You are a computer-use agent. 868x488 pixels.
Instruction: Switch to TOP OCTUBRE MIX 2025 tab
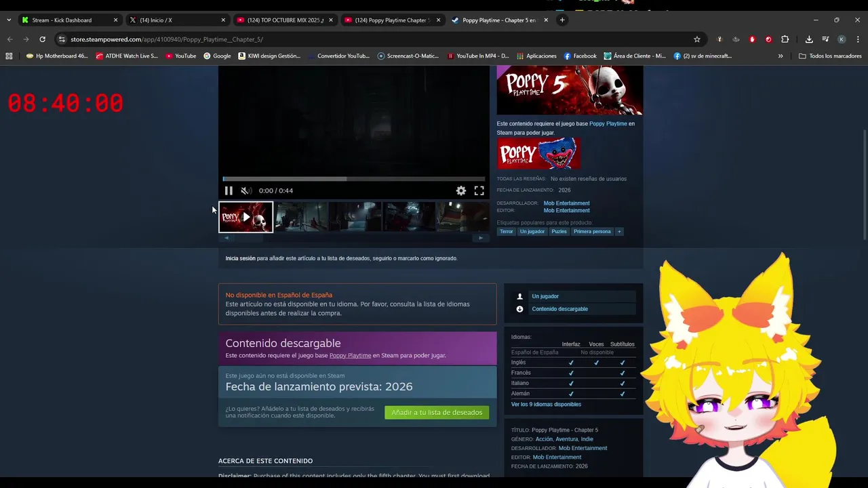pyautogui.click(x=284, y=20)
